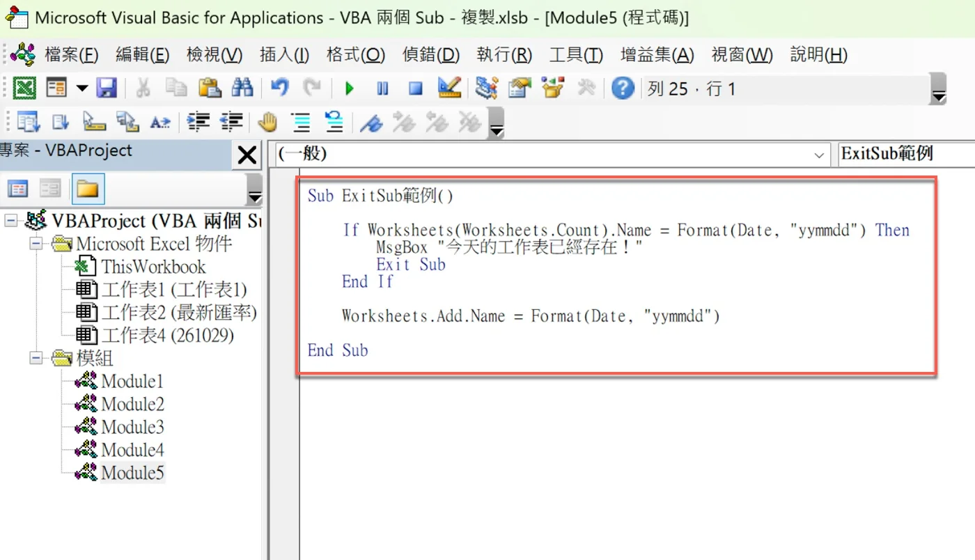Viewport: 975px width, 560px height.
Task: Open the ExitSub範例 procedure dropdown
Action: click(x=907, y=155)
